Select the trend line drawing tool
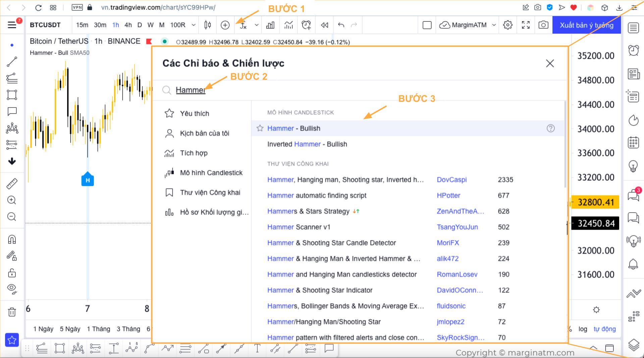This screenshot has width=644, height=358. tap(12, 62)
